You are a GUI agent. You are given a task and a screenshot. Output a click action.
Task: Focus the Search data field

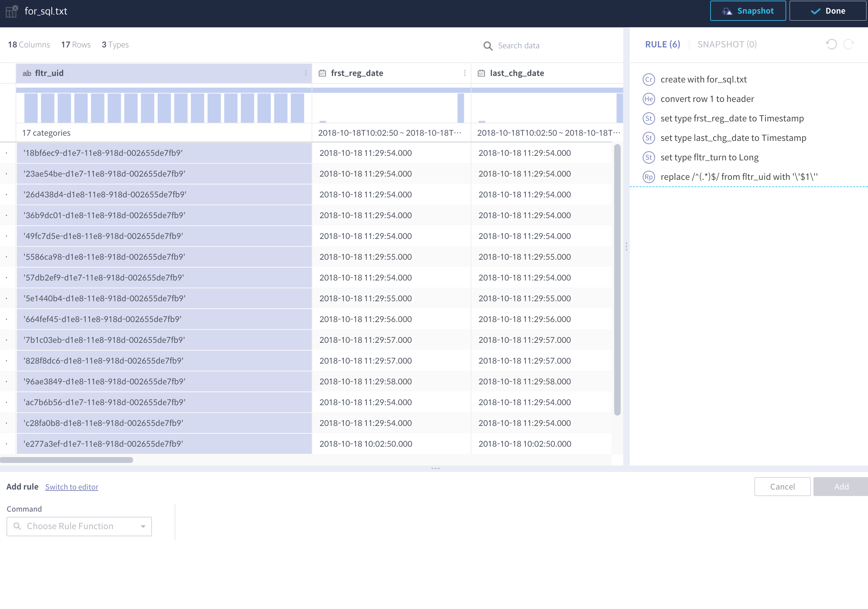pos(519,46)
